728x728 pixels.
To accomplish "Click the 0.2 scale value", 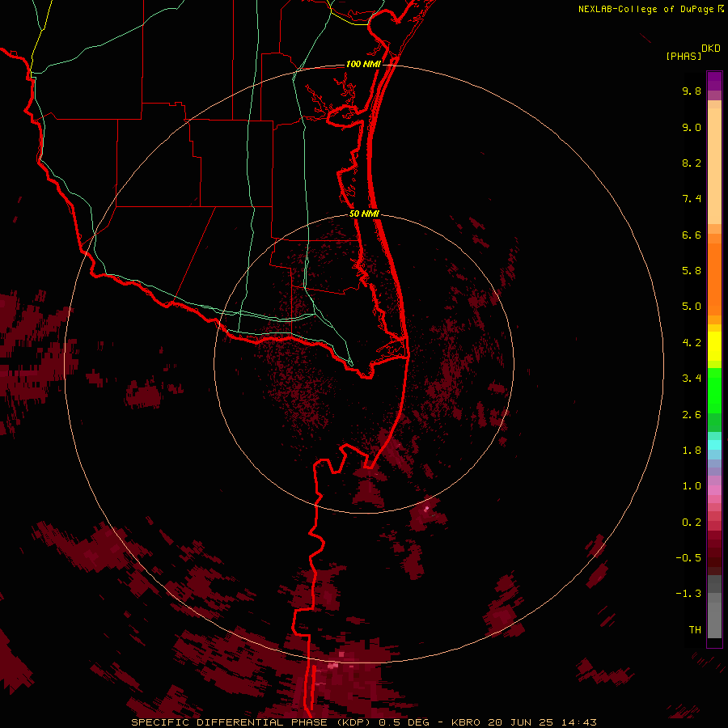I will click(692, 523).
